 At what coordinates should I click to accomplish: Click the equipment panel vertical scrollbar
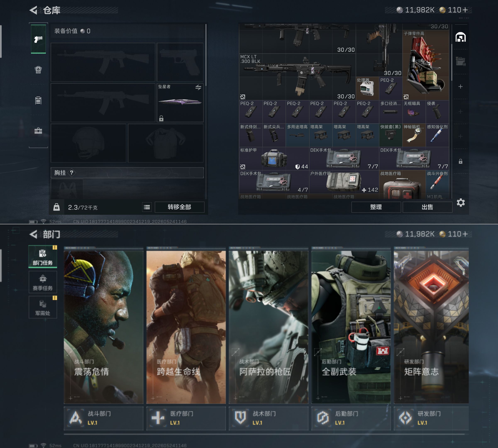click(x=206, y=55)
